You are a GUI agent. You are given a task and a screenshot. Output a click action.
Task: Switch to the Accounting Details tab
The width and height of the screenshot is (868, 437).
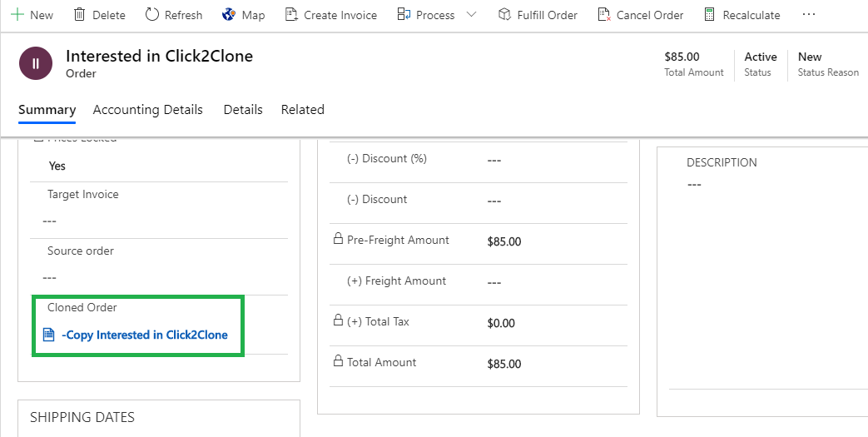tap(147, 110)
